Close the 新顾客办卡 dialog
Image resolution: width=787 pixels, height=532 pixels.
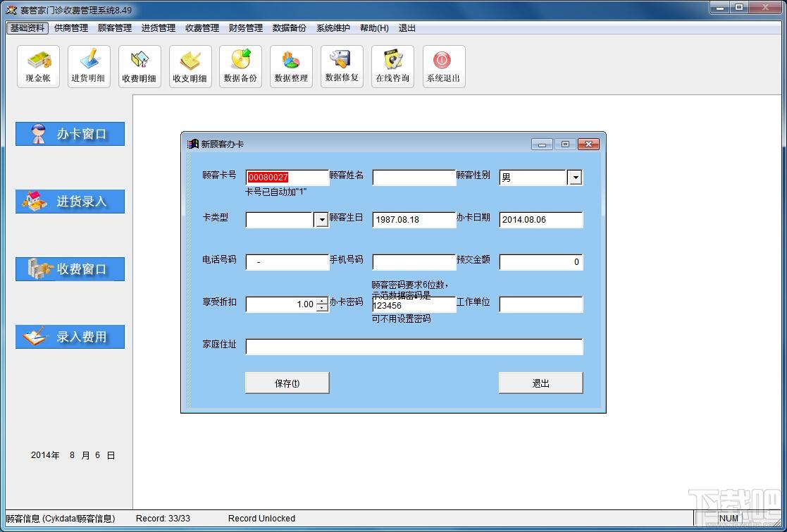click(x=588, y=144)
